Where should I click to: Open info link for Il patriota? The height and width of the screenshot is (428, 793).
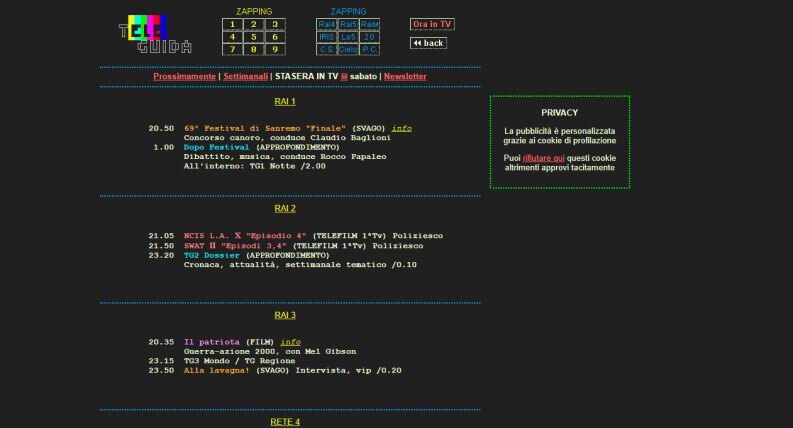click(290, 342)
